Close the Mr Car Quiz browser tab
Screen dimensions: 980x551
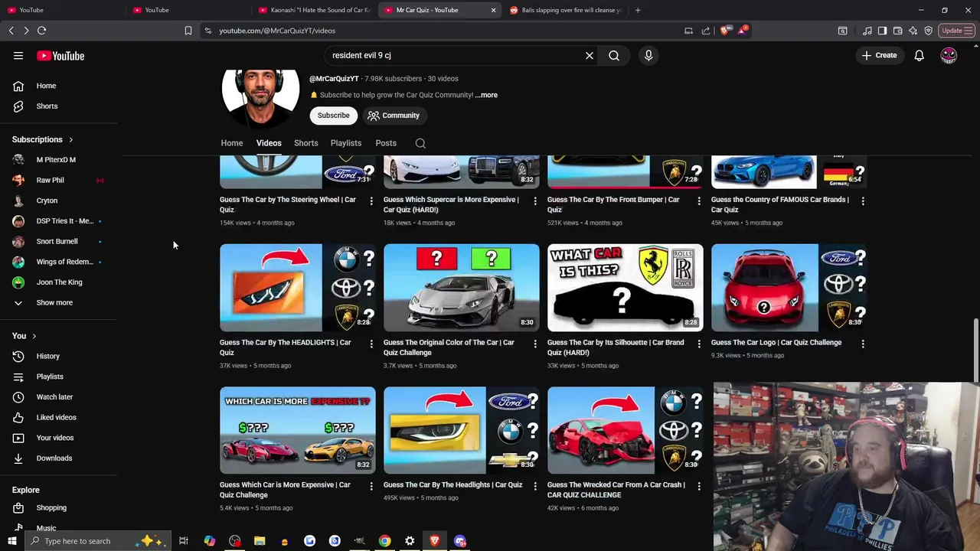click(x=493, y=10)
